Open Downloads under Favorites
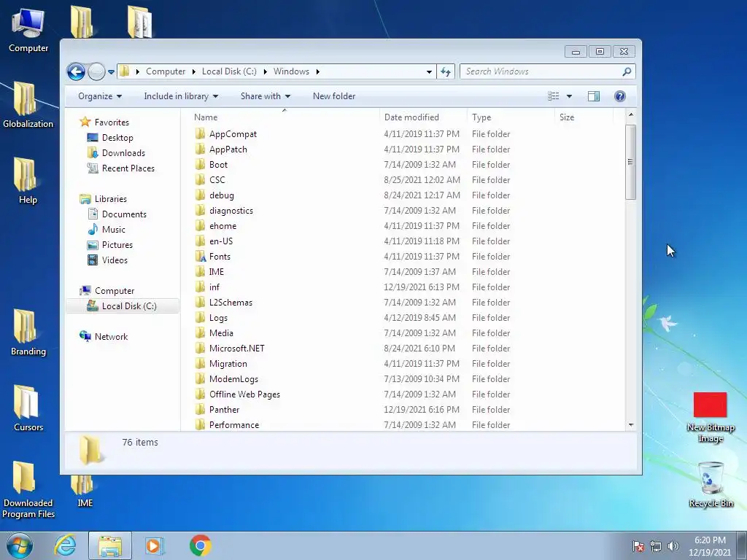This screenshot has width=747, height=560. [x=123, y=153]
